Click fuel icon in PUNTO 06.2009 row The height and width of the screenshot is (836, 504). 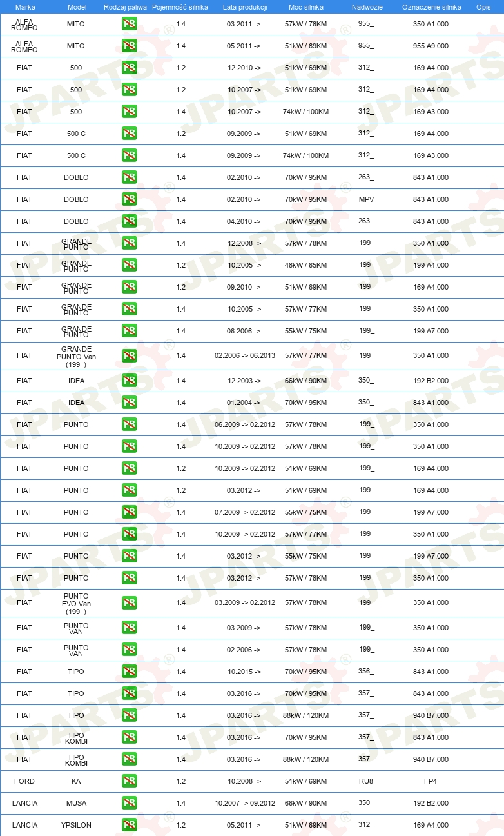click(129, 424)
